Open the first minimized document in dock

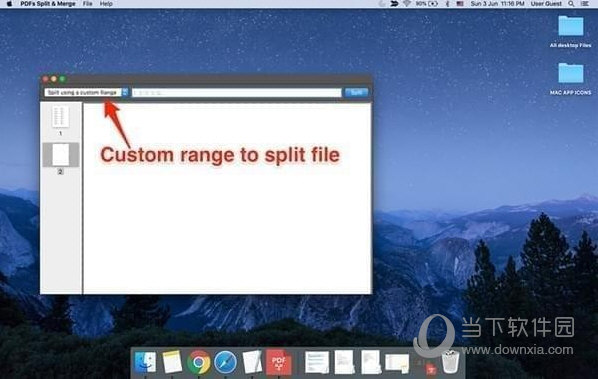point(317,362)
